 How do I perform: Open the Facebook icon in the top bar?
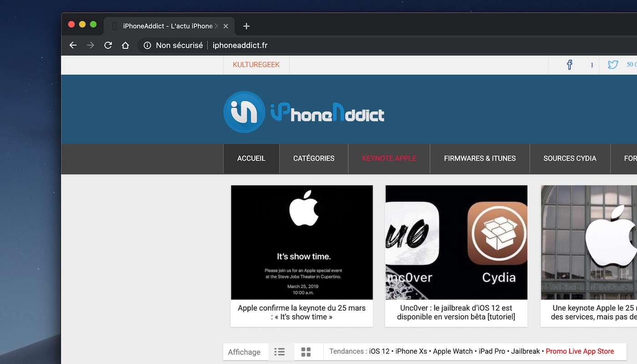coord(569,65)
